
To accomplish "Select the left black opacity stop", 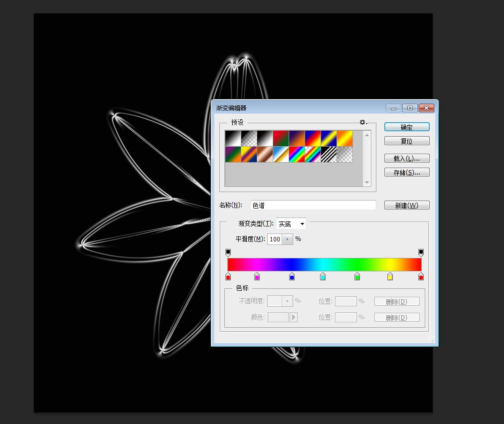I will (x=228, y=252).
